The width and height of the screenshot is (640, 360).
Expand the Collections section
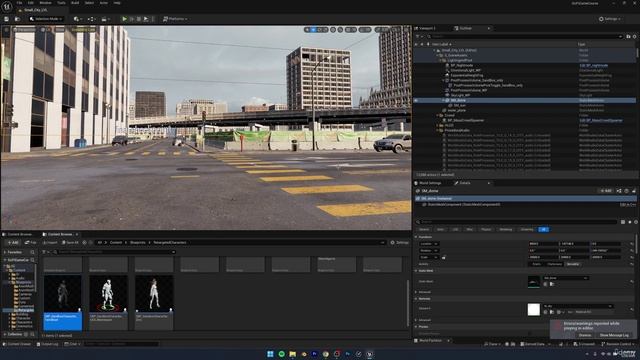5,334
